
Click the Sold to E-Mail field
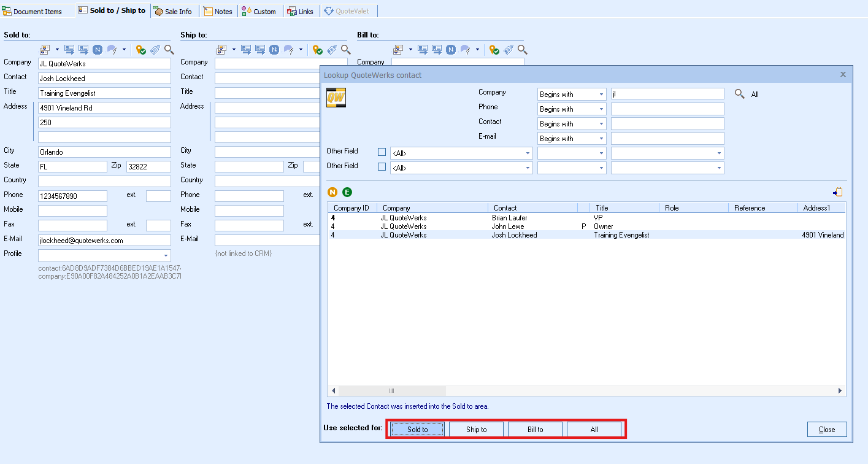tap(104, 241)
